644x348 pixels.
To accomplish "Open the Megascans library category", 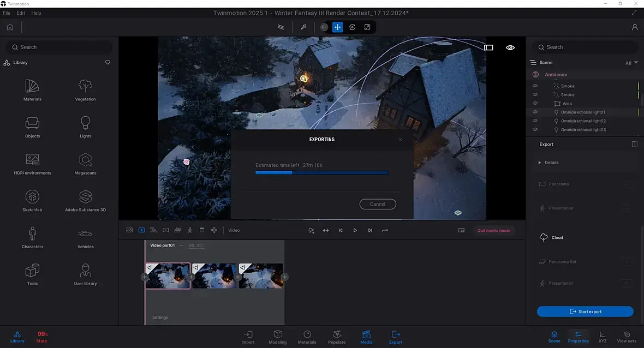I will 85,164.
